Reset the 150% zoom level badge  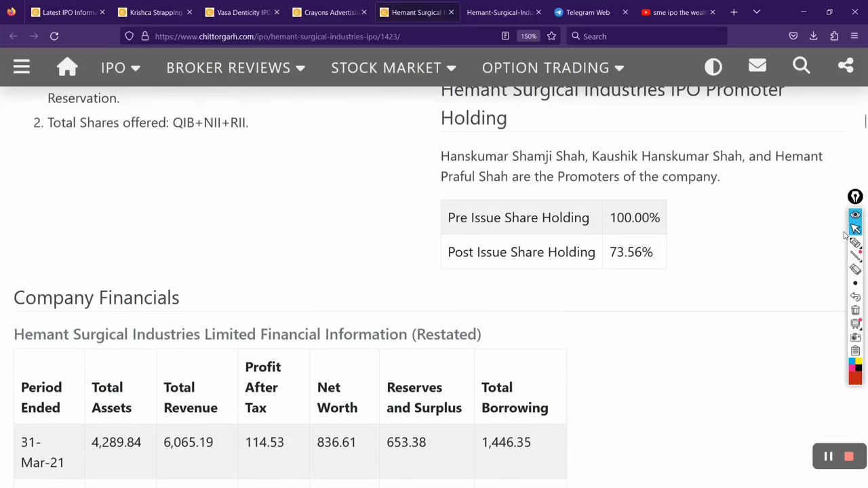tap(528, 36)
